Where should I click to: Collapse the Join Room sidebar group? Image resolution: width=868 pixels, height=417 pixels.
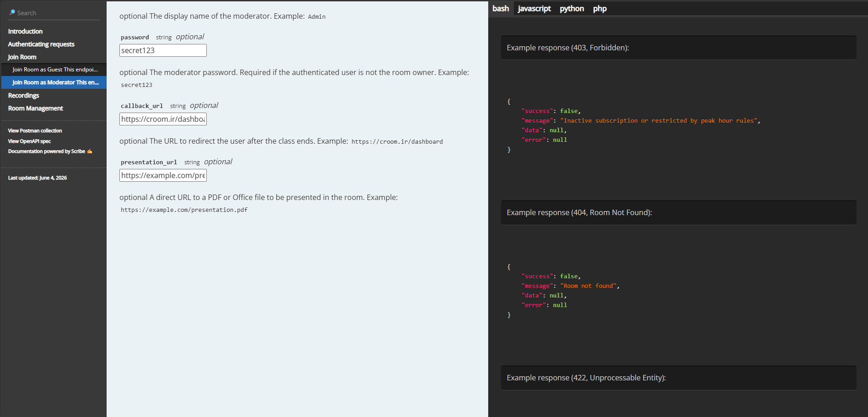pyautogui.click(x=22, y=57)
